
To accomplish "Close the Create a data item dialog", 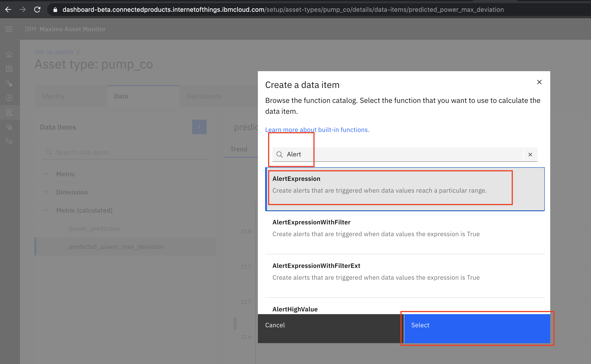I will (x=539, y=82).
